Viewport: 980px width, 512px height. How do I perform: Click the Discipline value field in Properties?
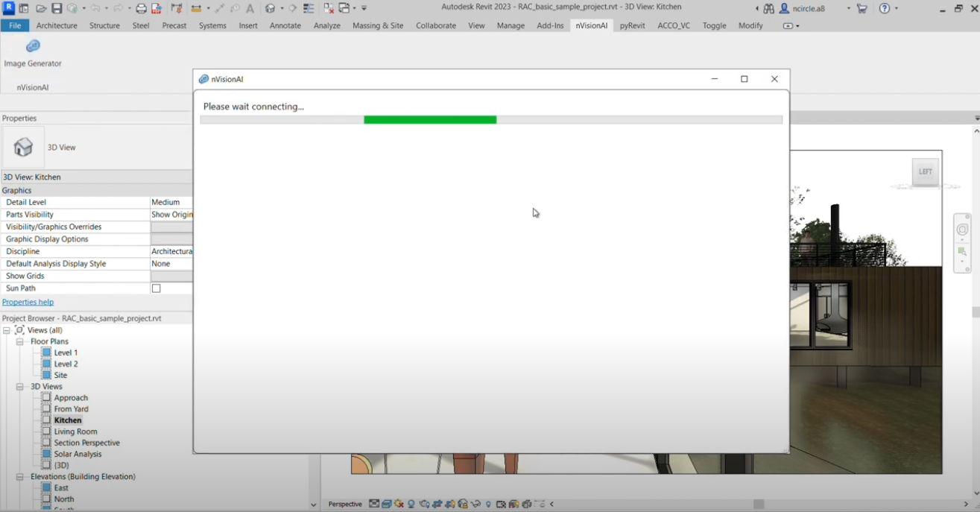[171, 251]
